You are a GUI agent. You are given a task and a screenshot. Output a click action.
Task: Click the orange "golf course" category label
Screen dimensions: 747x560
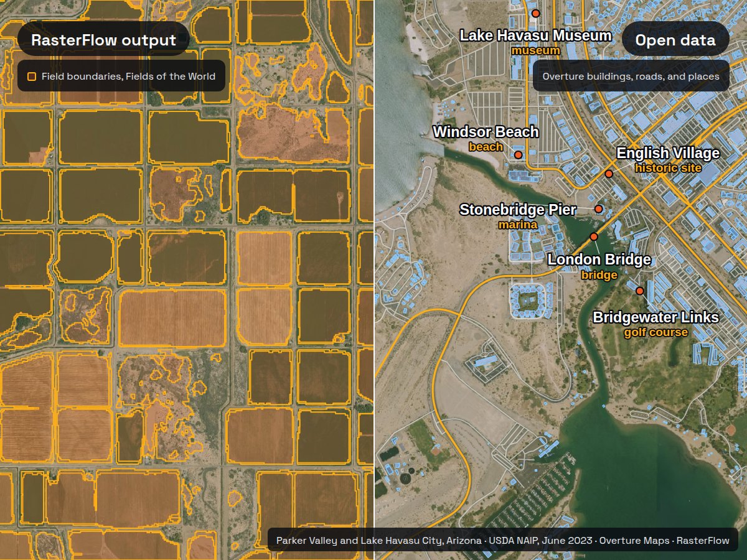point(656,332)
